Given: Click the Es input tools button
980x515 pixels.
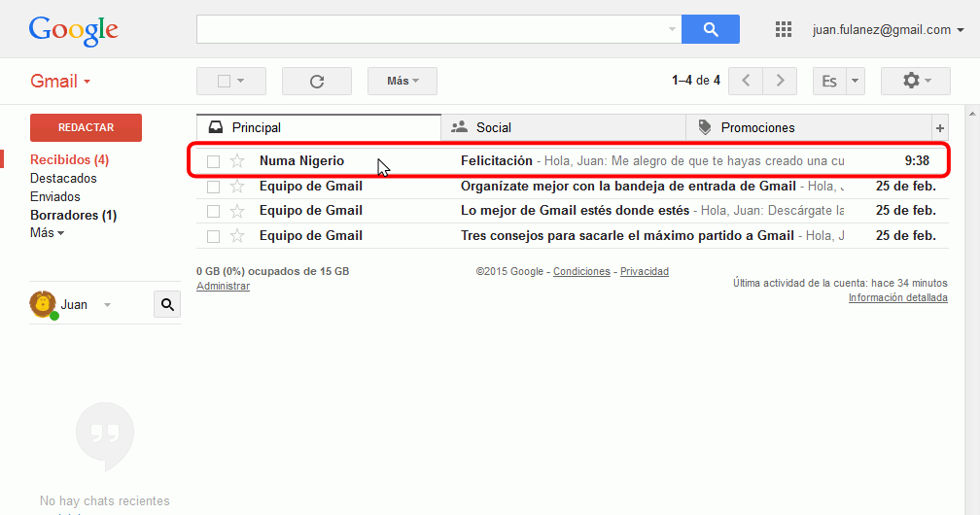Looking at the screenshot, I should click(829, 82).
